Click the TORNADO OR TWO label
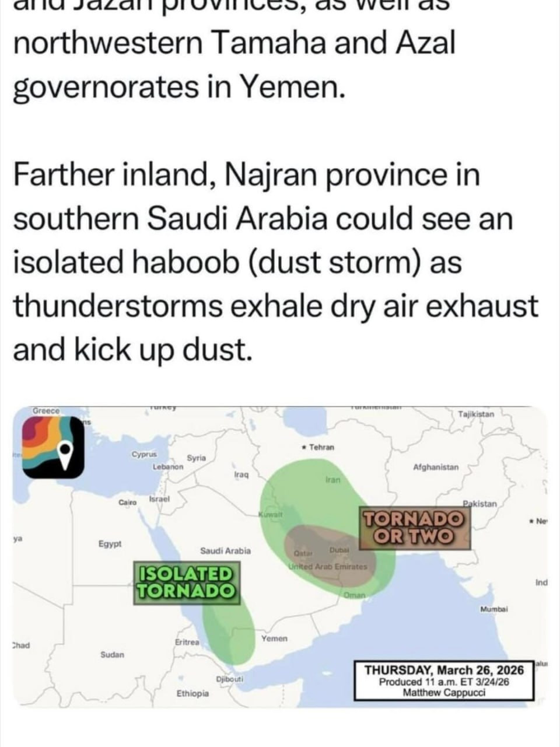Screen dimensions: 560x747 (x=414, y=527)
